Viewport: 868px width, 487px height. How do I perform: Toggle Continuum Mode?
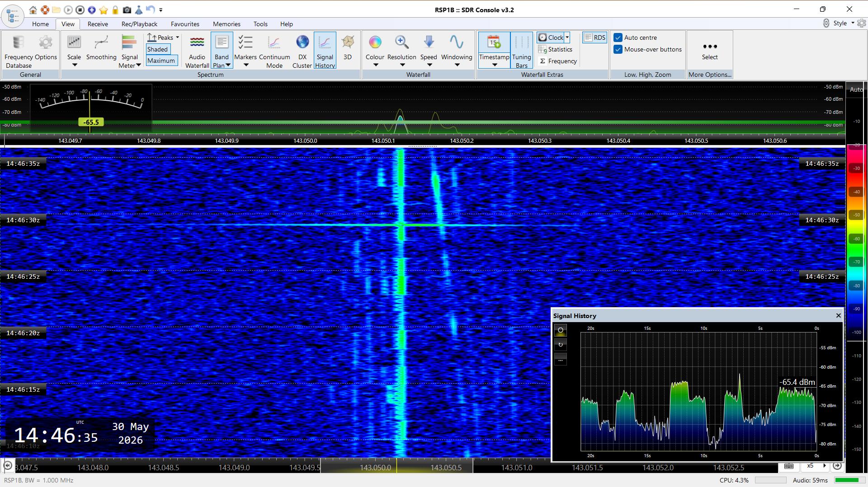274,51
